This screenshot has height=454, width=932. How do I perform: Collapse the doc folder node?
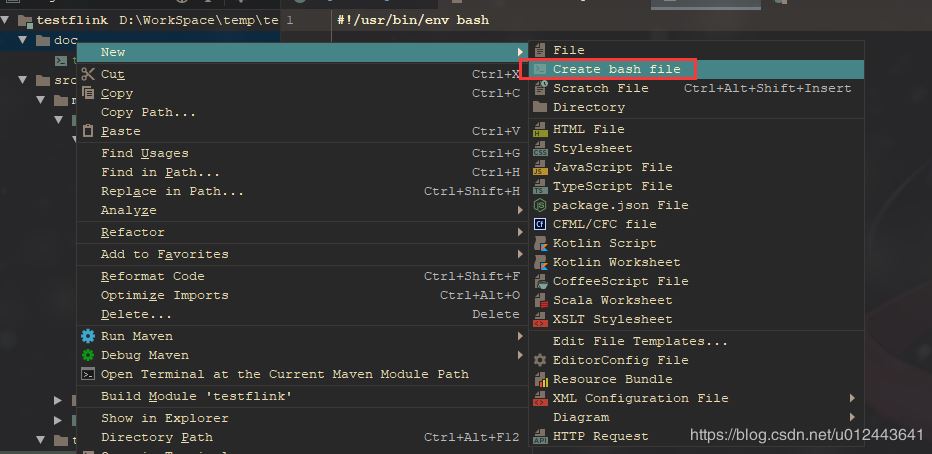tap(23, 40)
